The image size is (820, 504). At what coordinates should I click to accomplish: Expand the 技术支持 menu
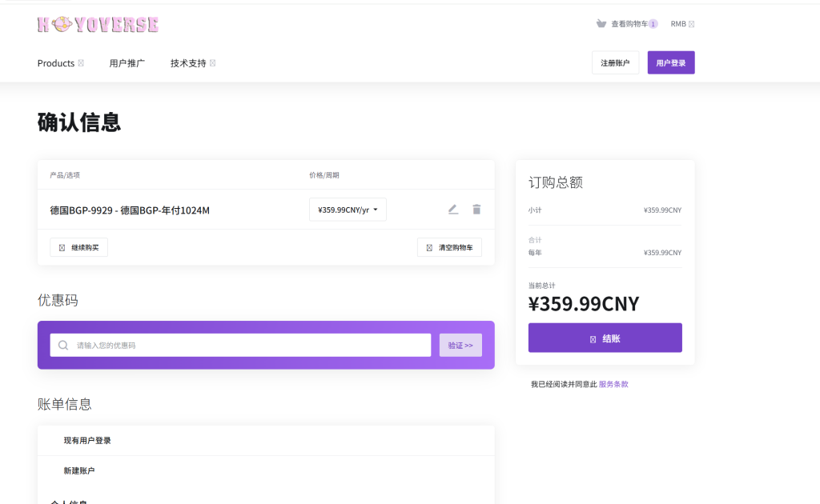point(193,63)
